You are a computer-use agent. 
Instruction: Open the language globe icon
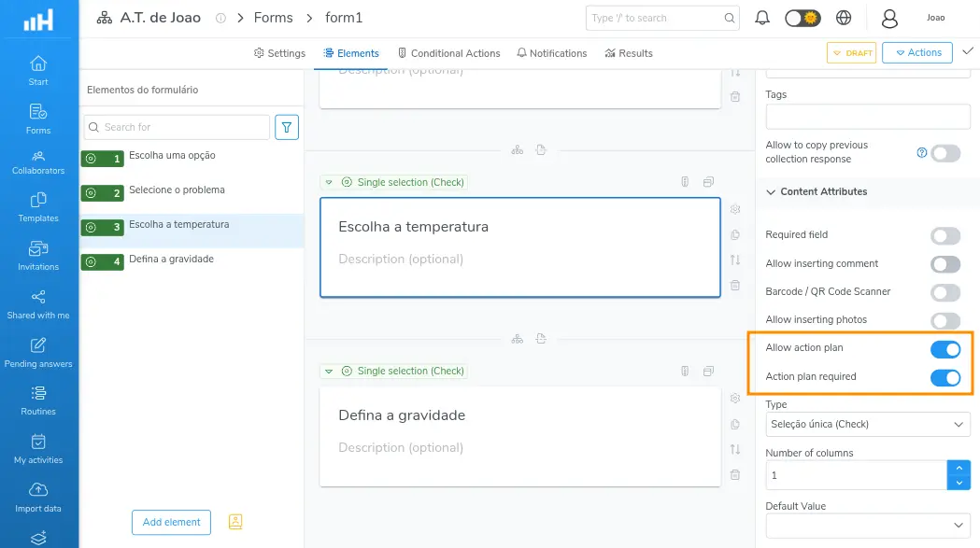pyautogui.click(x=844, y=18)
